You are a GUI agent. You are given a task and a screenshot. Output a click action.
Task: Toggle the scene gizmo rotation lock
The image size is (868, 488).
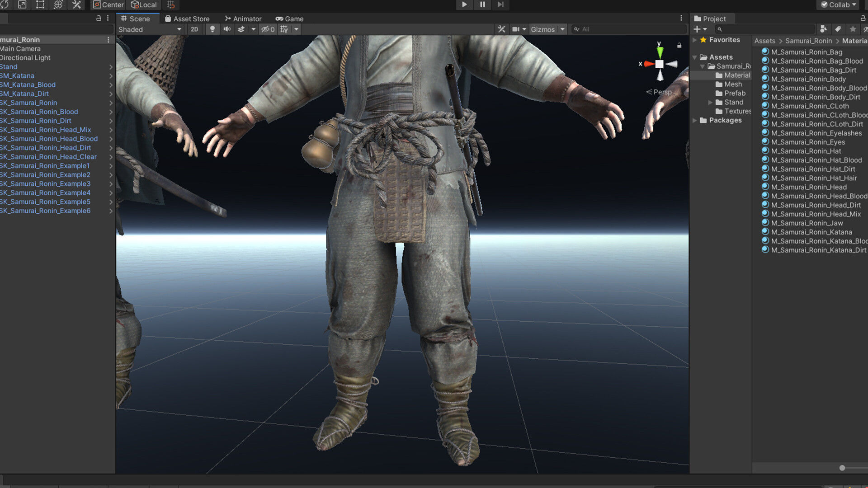679,45
